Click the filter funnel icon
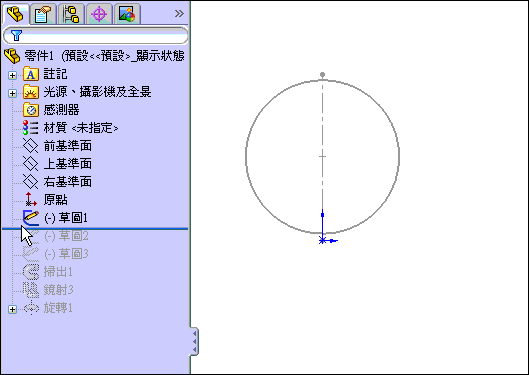Viewport: 529px width, 375px height. [16, 35]
